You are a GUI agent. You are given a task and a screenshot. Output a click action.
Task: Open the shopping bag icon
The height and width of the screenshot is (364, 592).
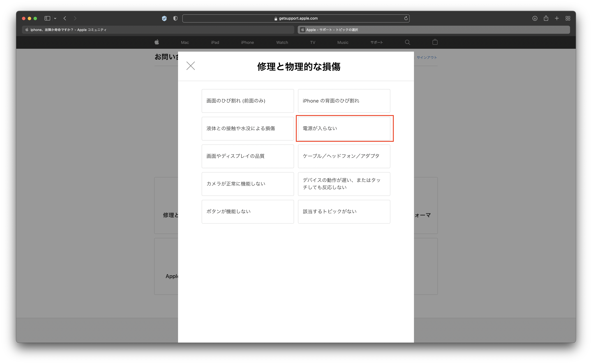(x=435, y=42)
